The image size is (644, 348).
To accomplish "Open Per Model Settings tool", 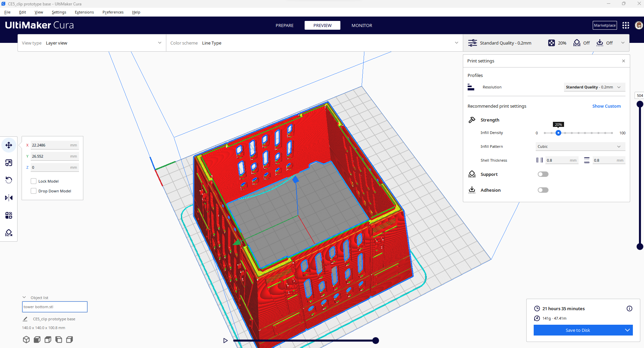I will pyautogui.click(x=8, y=215).
